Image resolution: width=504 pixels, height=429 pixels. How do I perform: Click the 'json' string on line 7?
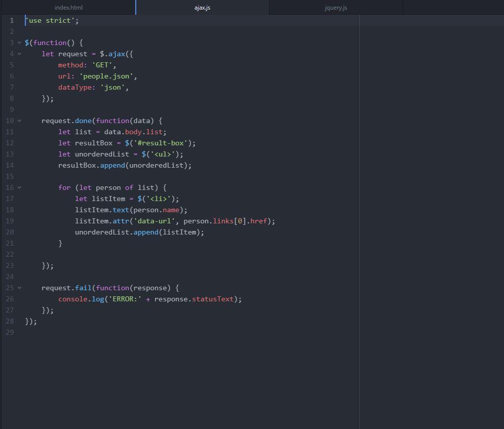[x=112, y=88]
